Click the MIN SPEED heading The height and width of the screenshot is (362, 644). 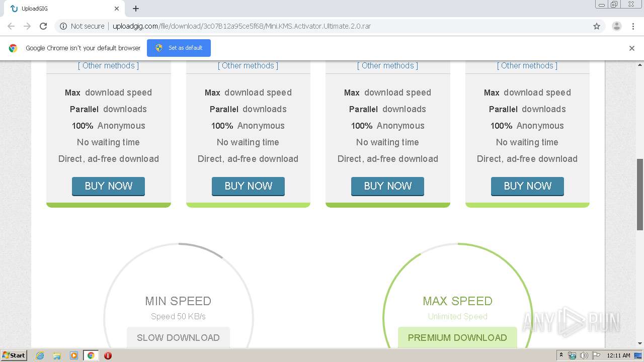point(178,301)
